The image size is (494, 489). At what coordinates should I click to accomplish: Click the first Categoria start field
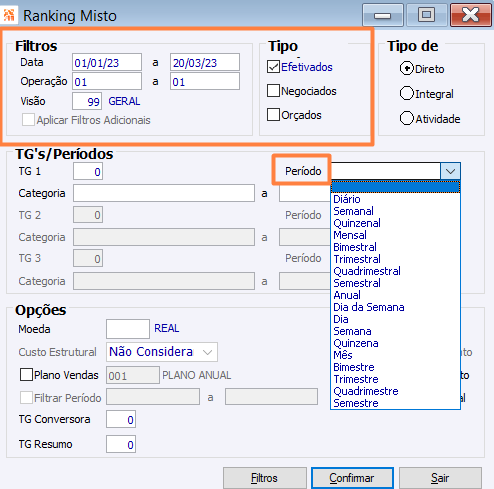pyautogui.click(x=164, y=193)
